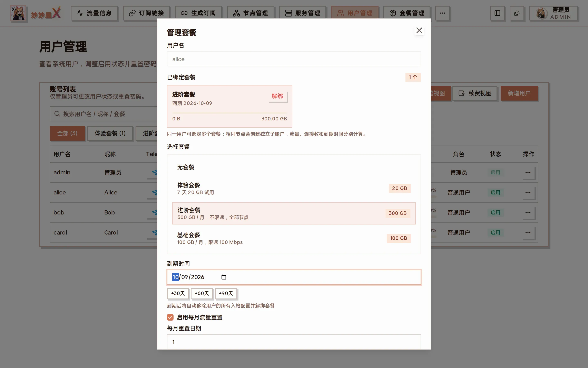Viewport: 588px width, 368px height.
Task: Open the calendar picker in 到期时间 field
Action: pos(224,277)
